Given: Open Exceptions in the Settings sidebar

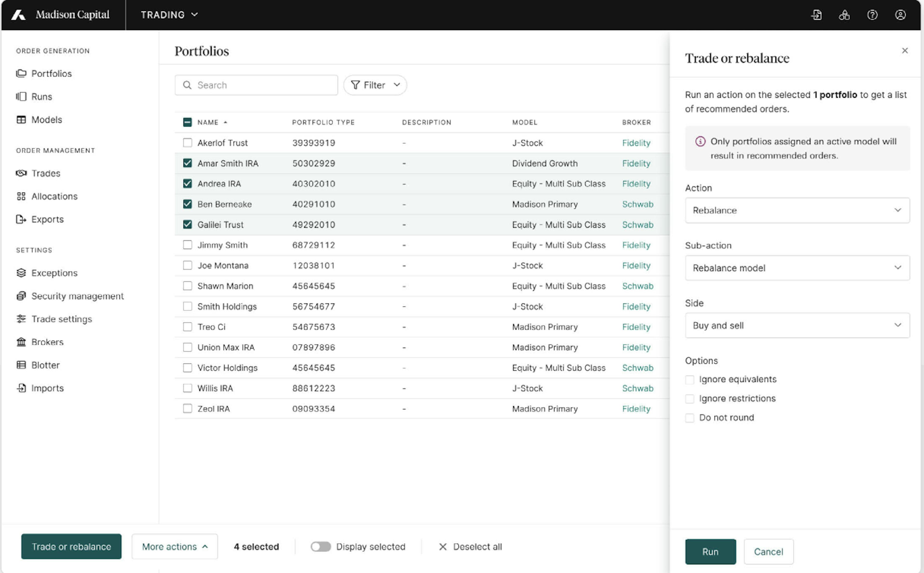Looking at the screenshot, I should coord(54,273).
